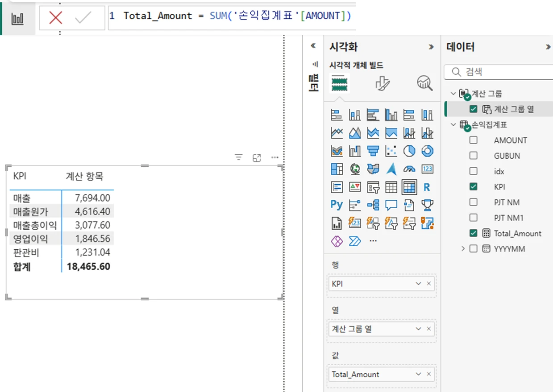Uncheck the KPI field checkbox
The width and height of the screenshot is (553, 392).
474,186
